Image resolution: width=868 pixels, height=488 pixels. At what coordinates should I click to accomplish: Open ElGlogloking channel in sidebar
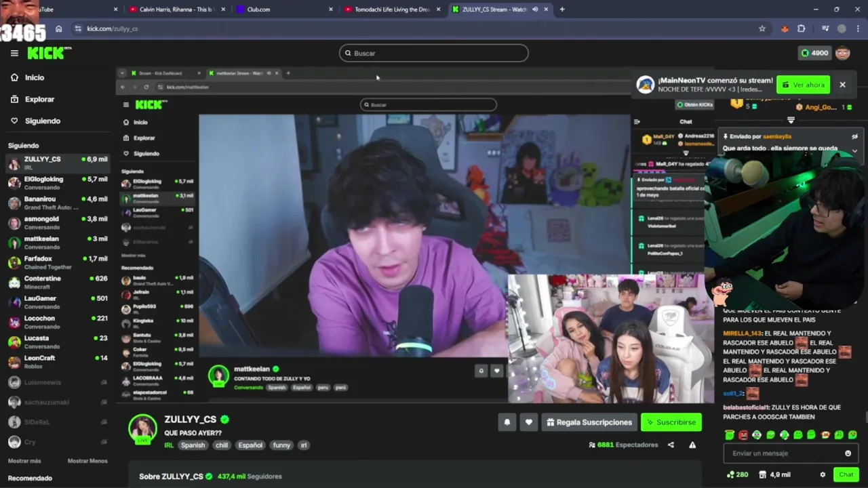point(58,183)
